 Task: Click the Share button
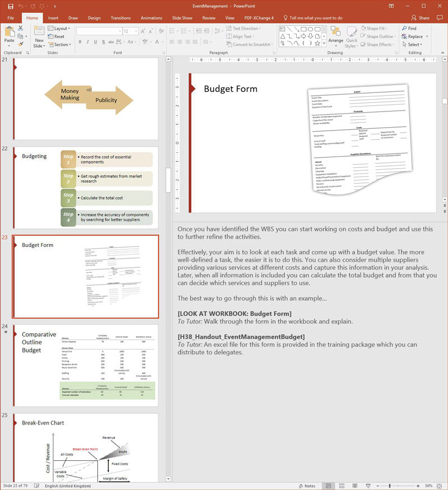point(421,18)
